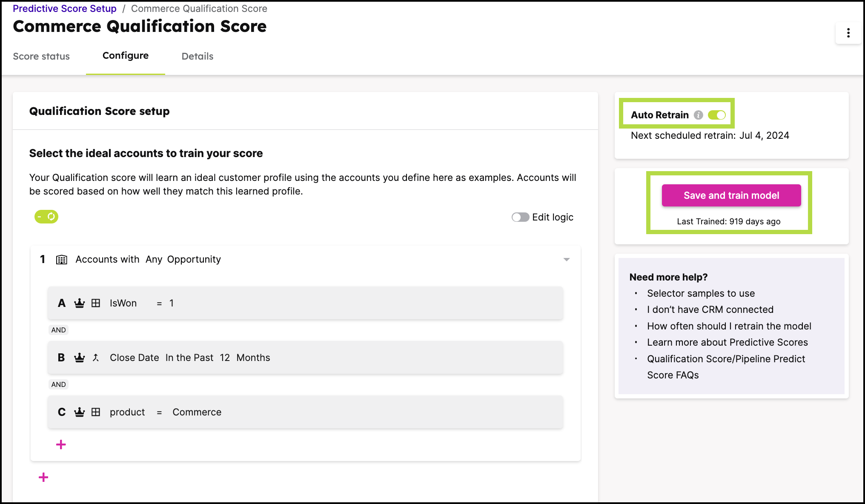Change the In the Past selector on Close Date
The image size is (865, 504).
[189, 358]
